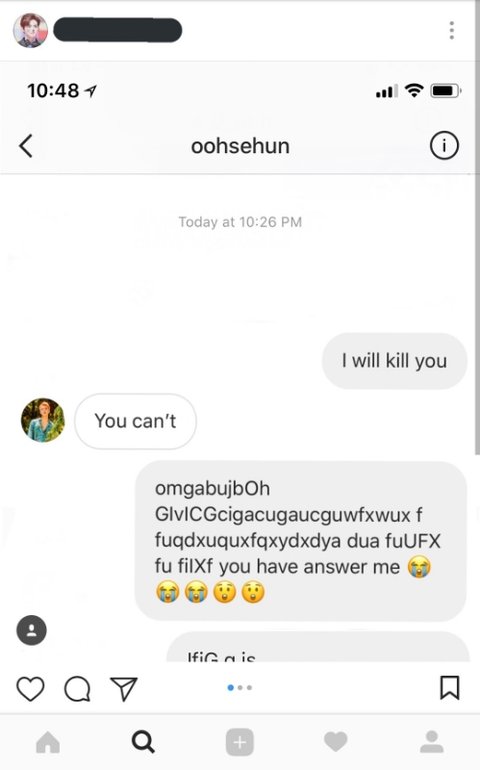Create a new post with the plus button
The image size is (480, 770).
click(x=240, y=742)
